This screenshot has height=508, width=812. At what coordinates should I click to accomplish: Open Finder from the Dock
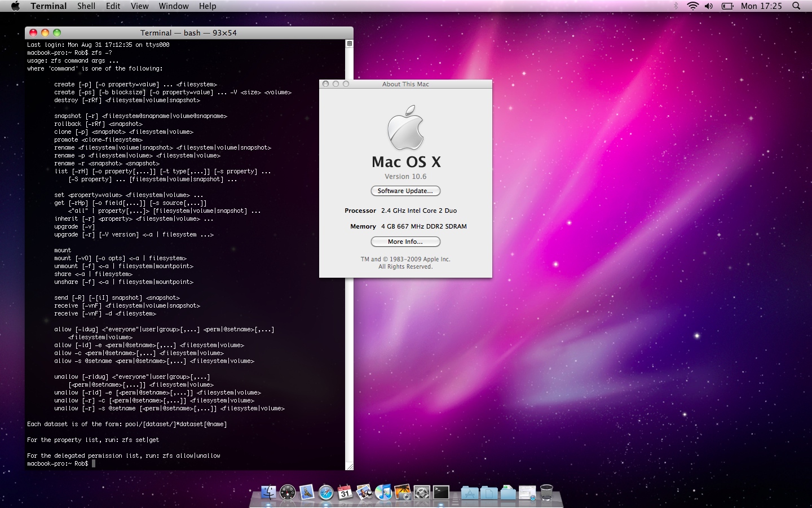pos(268,492)
